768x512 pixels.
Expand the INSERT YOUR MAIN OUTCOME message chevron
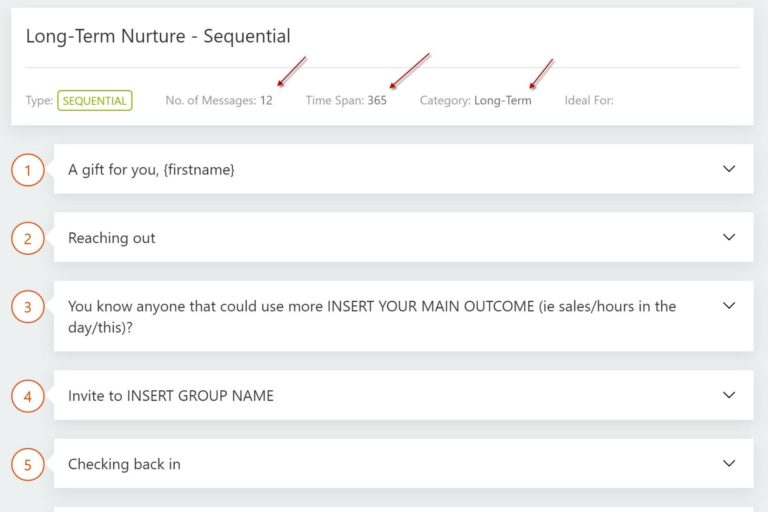point(729,306)
